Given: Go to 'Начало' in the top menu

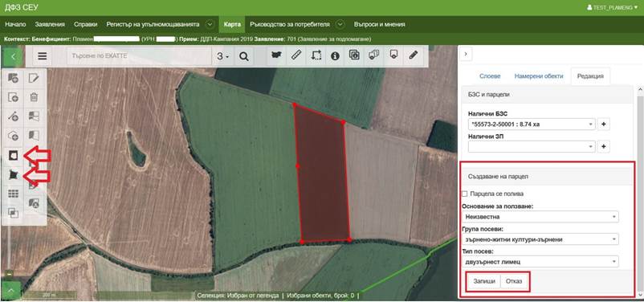Looking at the screenshot, I should (15, 24).
